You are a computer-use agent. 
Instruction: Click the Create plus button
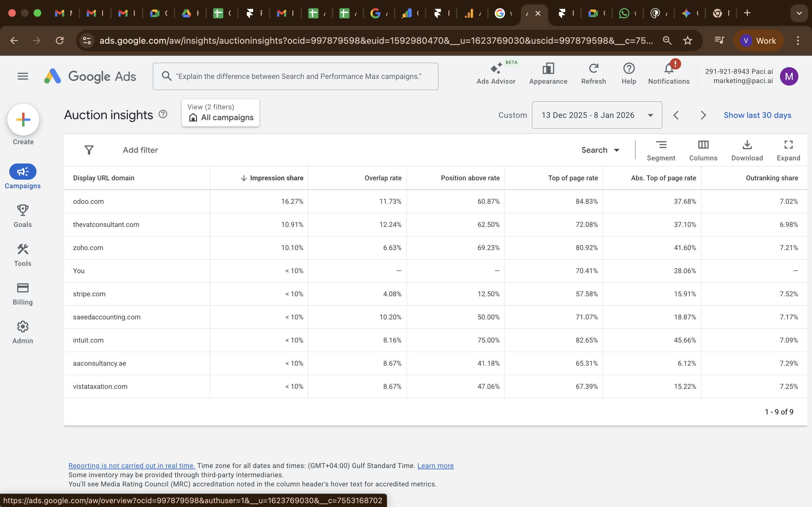click(x=23, y=120)
